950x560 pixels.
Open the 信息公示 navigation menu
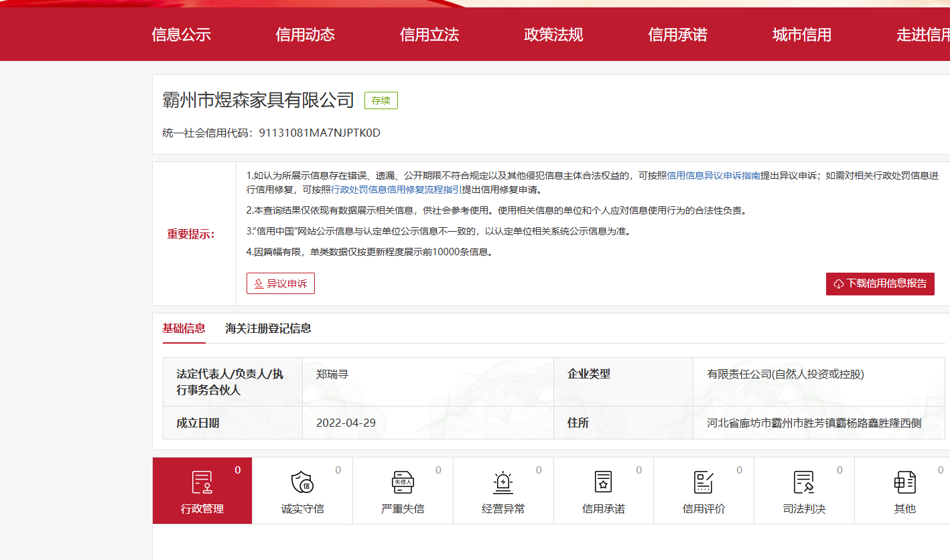click(x=182, y=35)
